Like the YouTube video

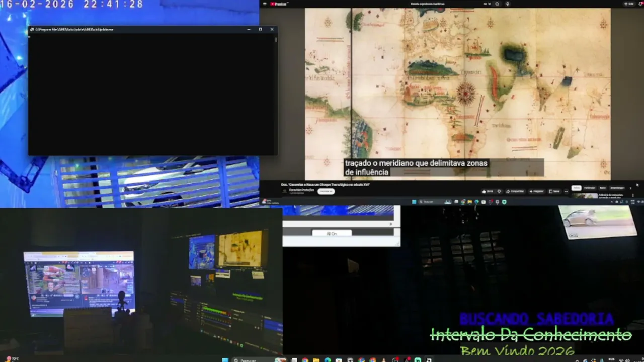[x=488, y=191]
